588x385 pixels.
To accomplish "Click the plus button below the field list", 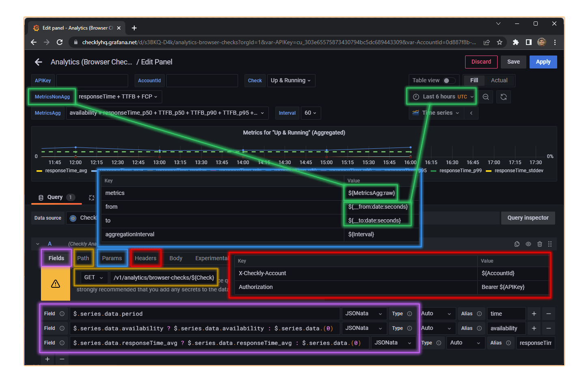I will tap(47, 359).
